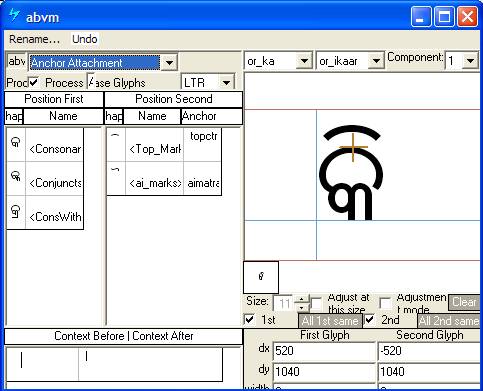Click the Undo menu item
483x391 pixels.
tap(85, 39)
